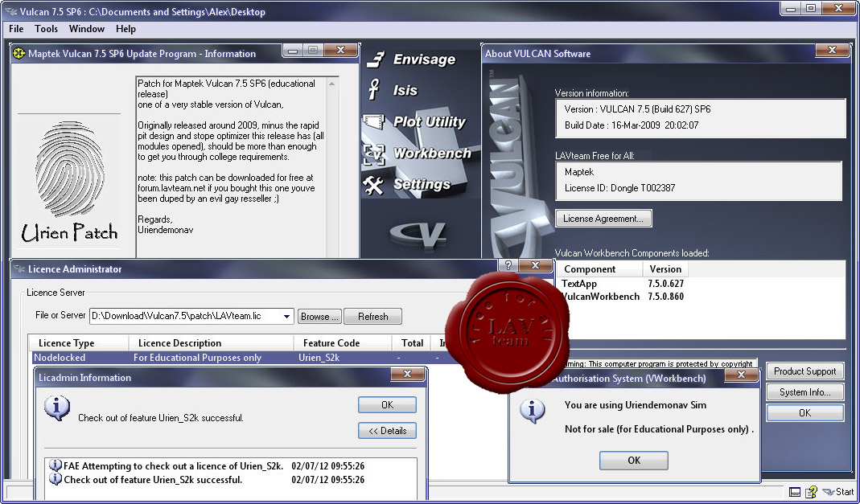860x504 pixels.
Task: Click the Component column header in About window
Action: [601, 269]
